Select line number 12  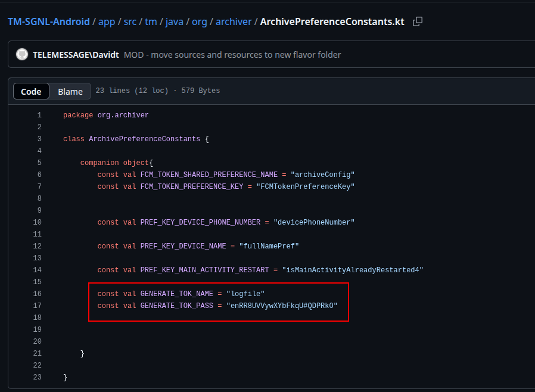click(x=37, y=246)
